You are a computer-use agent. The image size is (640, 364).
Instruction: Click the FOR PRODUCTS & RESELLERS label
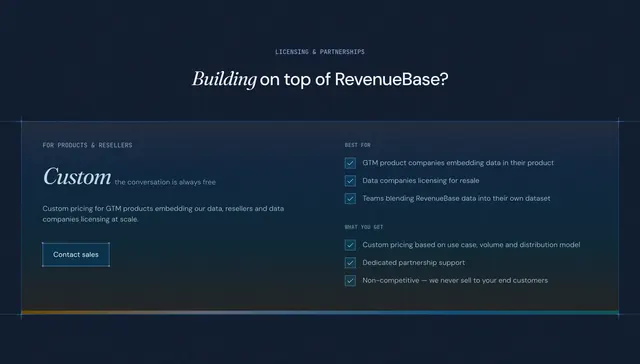pyautogui.click(x=87, y=145)
